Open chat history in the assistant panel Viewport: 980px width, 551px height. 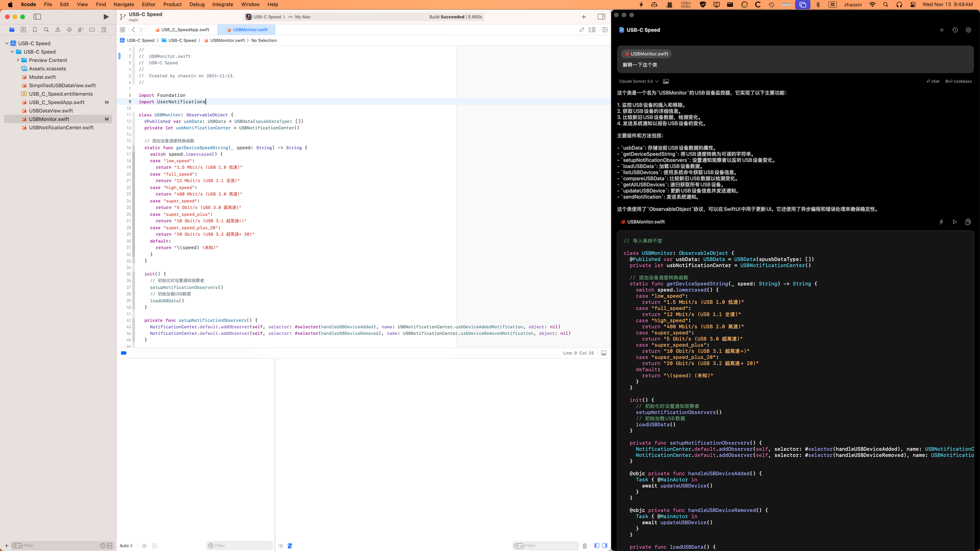(x=955, y=30)
